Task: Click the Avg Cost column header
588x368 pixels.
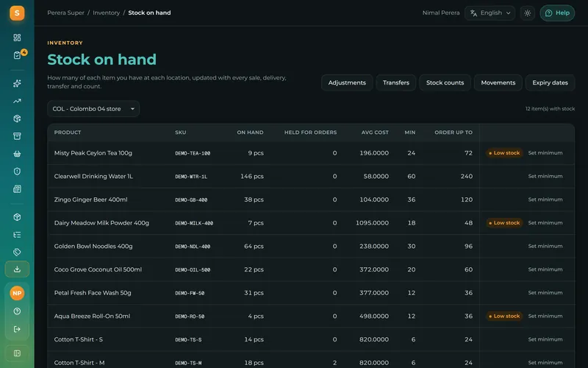Action: tap(375, 132)
